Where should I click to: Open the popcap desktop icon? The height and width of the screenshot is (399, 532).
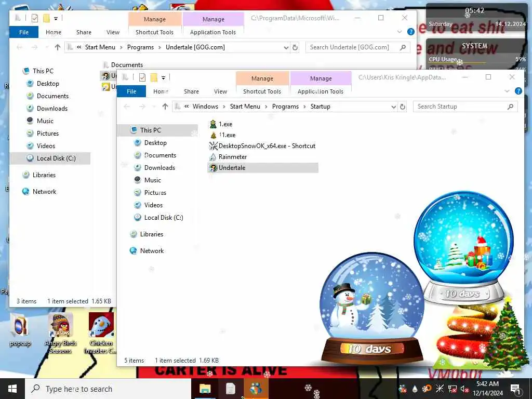(20, 331)
